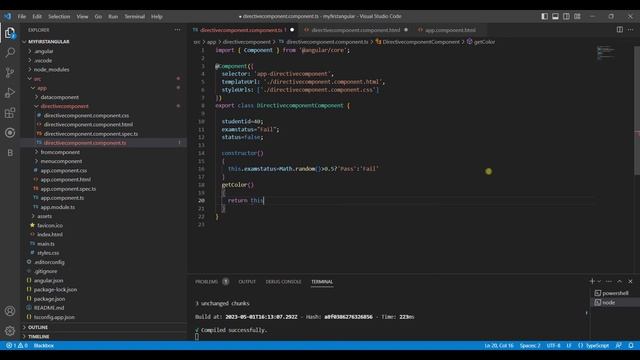Screen dimensions: 640x360
Task: Click the editor minimap preview
Action: (606, 53)
